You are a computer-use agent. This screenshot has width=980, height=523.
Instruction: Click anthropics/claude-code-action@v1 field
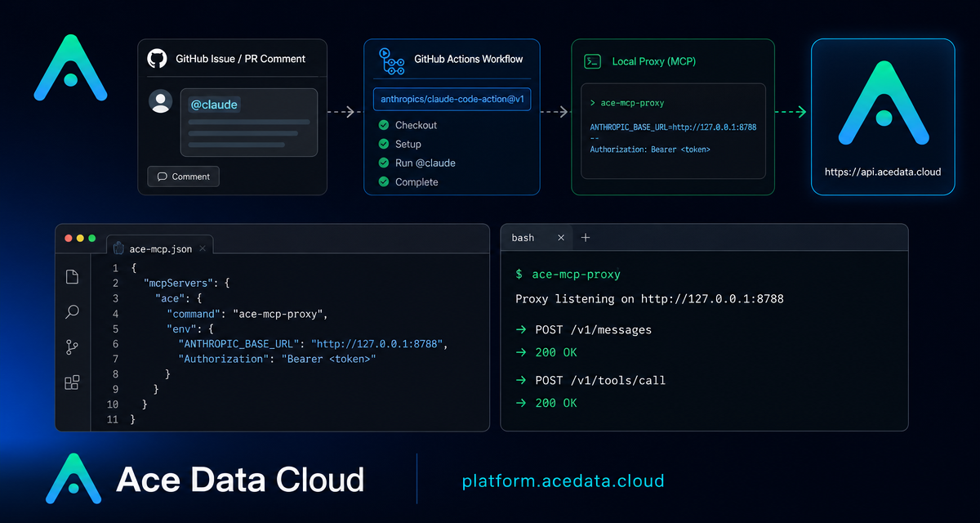452,99
